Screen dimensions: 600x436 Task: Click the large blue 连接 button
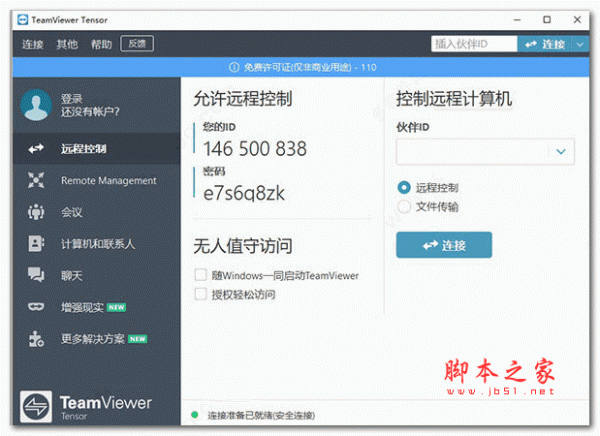[x=444, y=245]
